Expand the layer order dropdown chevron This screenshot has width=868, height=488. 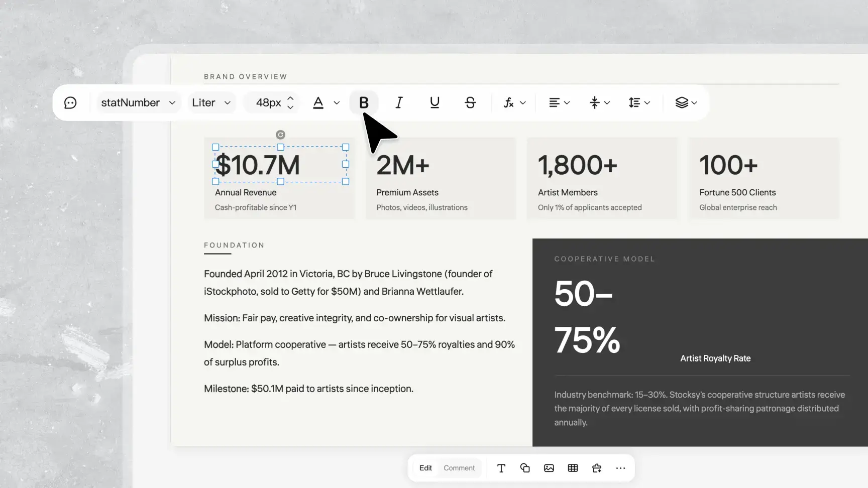(694, 102)
